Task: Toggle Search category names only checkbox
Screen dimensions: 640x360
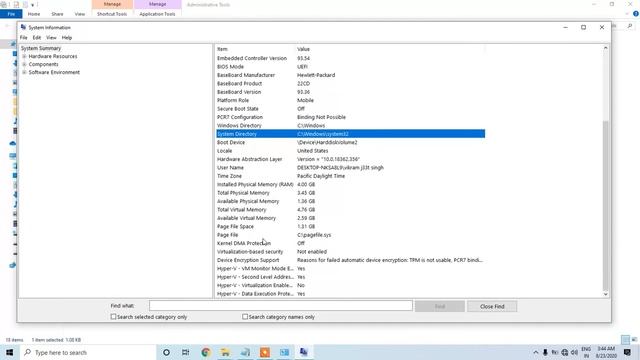Action: click(245, 317)
